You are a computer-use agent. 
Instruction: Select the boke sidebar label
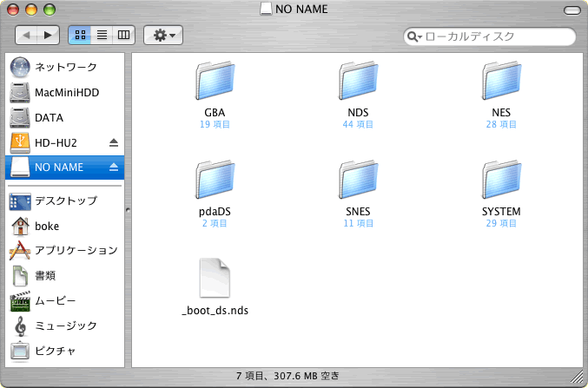click(x=47, y=226)
